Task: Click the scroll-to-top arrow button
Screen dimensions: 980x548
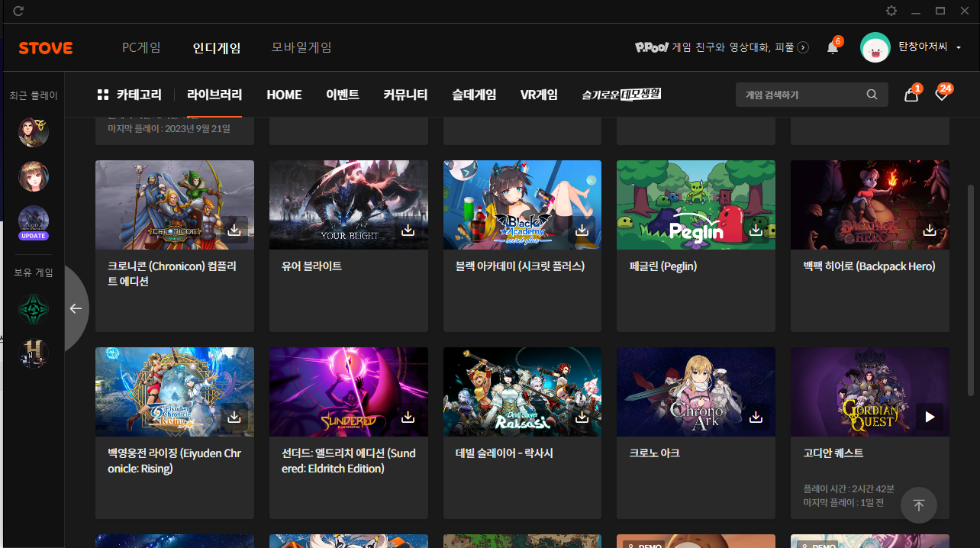Action: point(919,505)
